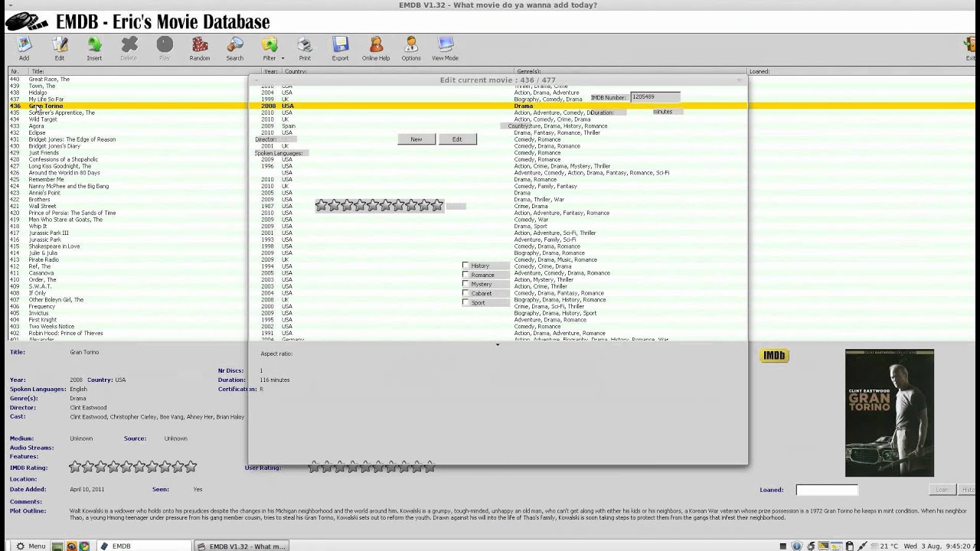Tick the History genre checkbox
This screenshot has width=980, height=551.
pyautogui.click(x=465, y=266)
